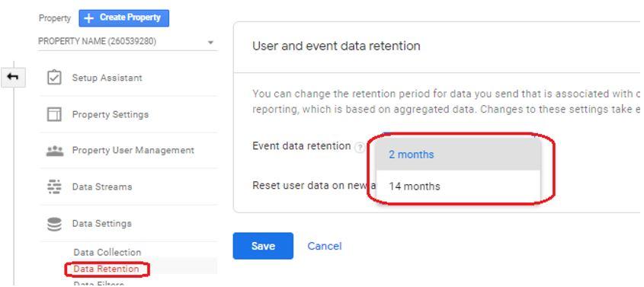Image resolution: width=644 pixels, height=287 pixels.
Task: Click the Data Streams icon
Action: click(54, 187)
